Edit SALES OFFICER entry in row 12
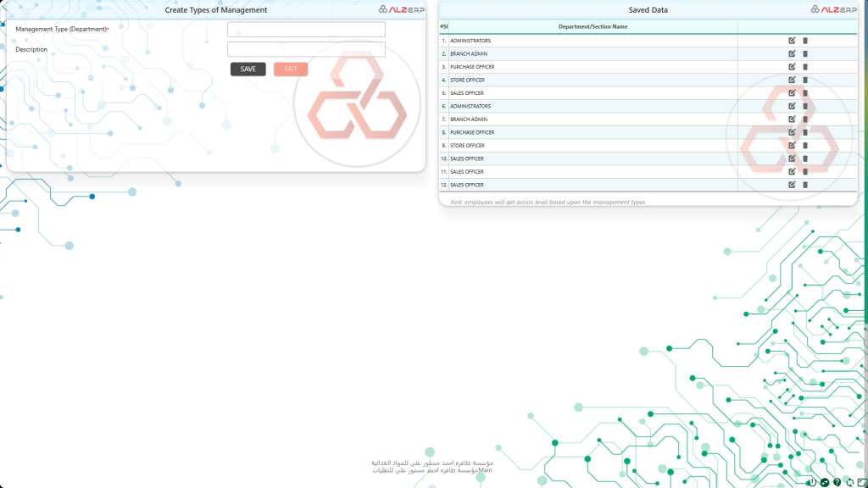This screenshot has width=868, height=488. [792, 185]
